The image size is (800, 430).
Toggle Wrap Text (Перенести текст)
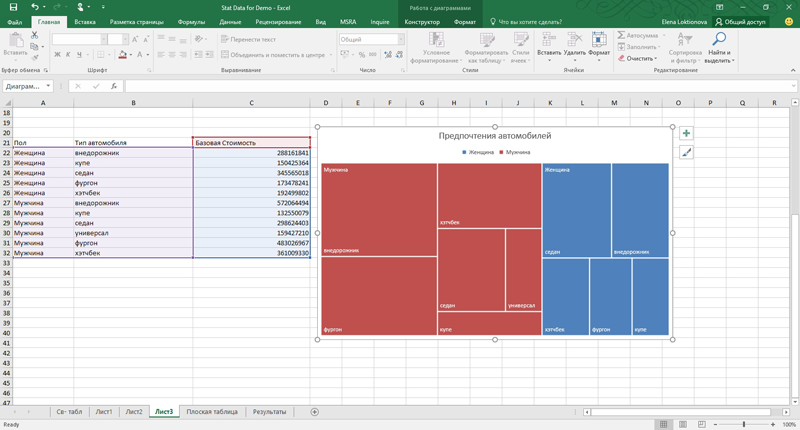[x=248, y=39]
